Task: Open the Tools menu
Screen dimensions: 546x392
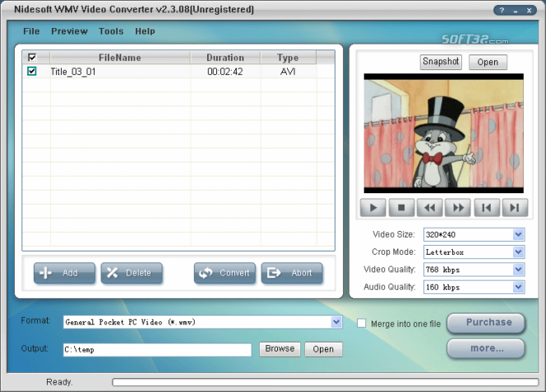Action: [111, 31]
